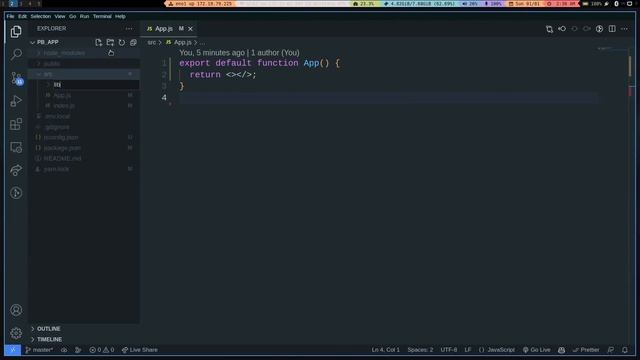640x360 pixels.
Task: Open the Run and Debug view
Action: (x=16, y=101)
